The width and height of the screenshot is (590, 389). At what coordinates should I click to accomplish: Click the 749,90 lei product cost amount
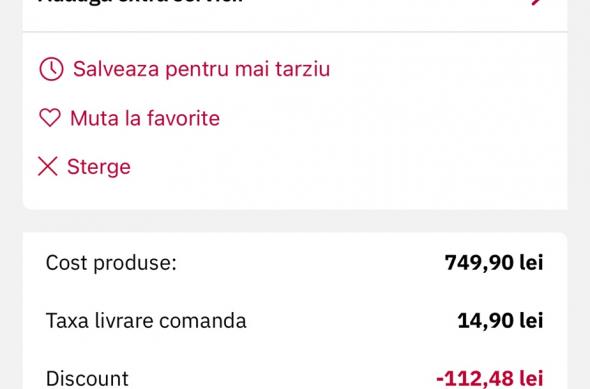(x=494, y=263)
